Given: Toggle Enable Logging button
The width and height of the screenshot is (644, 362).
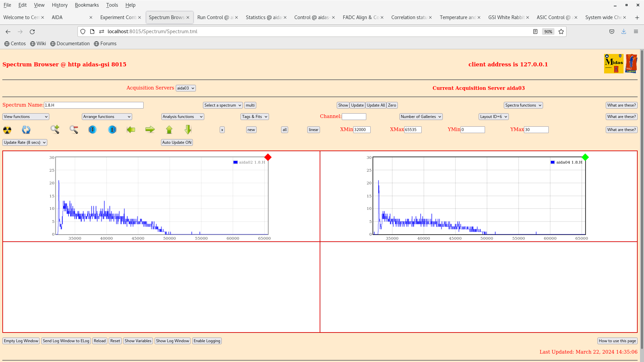Looking at the screenshot, I should [x=207, y=341].
